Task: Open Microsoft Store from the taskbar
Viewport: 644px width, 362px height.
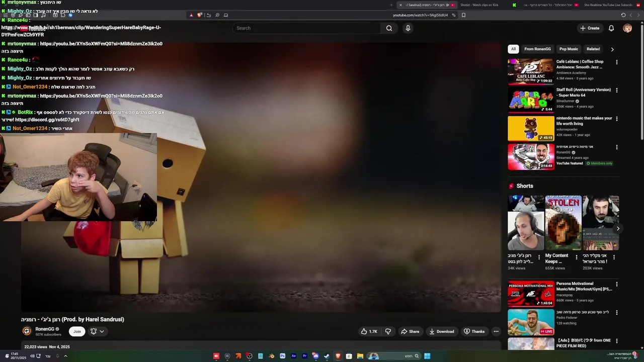Action: 349,356
